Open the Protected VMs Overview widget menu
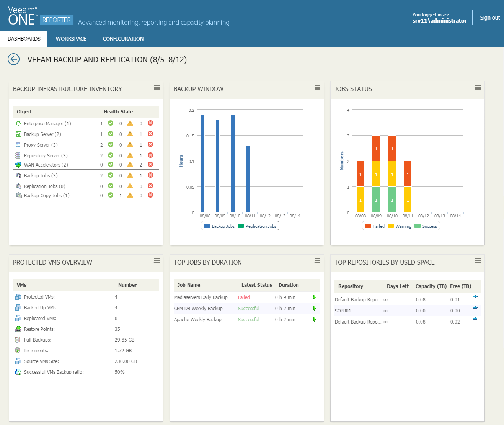Viewport: 504px width, 425px height. [157, 261]
